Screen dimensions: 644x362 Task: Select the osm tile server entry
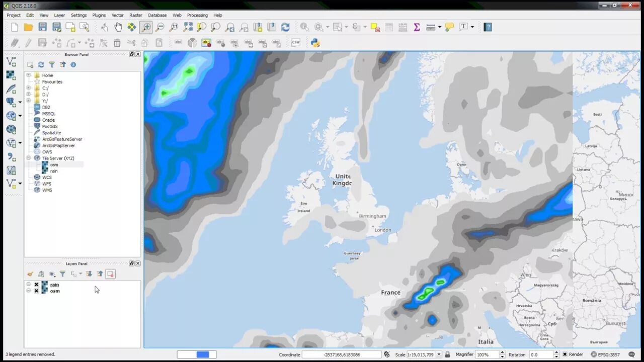pos(54,164)
